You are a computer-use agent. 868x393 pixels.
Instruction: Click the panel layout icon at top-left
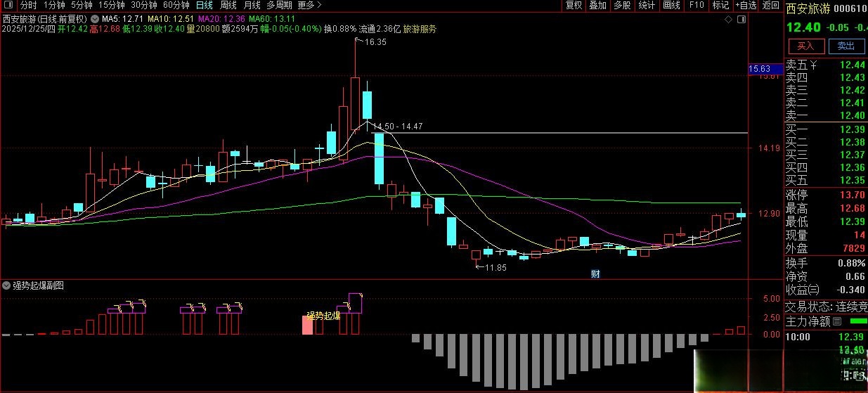point(10,5)
